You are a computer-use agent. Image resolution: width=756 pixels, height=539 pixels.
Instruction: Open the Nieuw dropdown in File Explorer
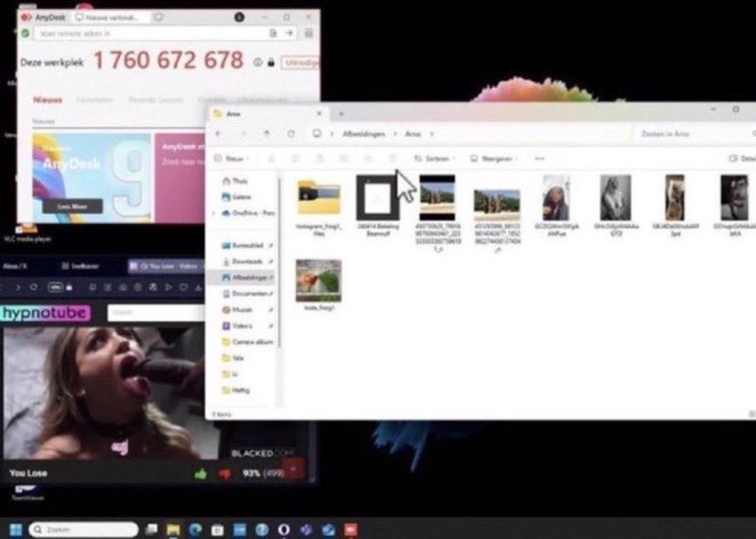[232, 158]
